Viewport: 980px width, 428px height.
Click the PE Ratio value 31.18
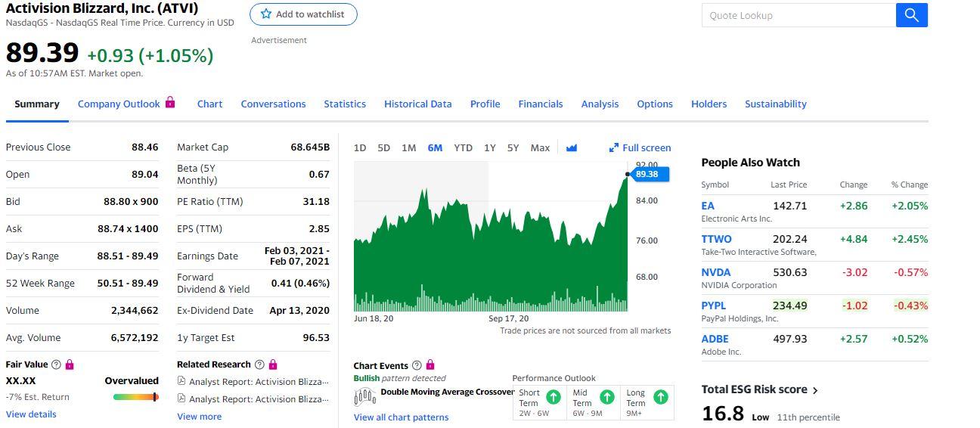click(316, 202)
